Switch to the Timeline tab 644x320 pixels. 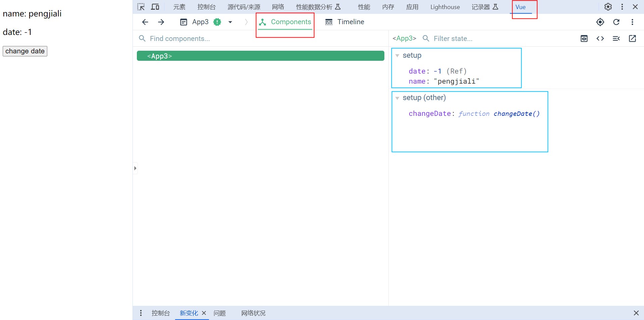tap(345, 22)
